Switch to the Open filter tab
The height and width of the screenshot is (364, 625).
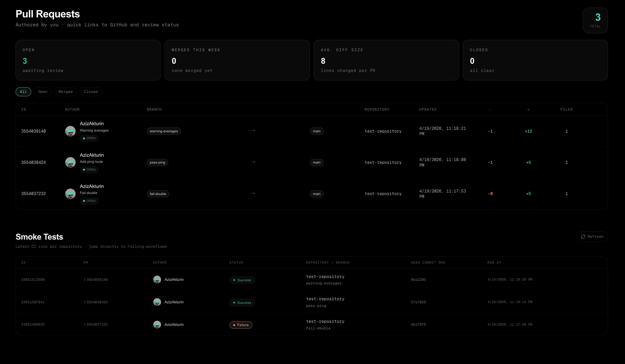(x=43, y=92)
